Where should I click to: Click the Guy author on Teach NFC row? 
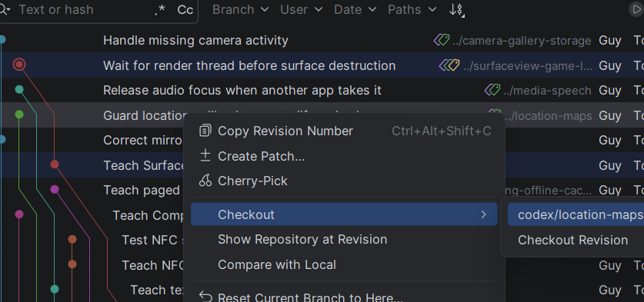[x=610, y=265]
